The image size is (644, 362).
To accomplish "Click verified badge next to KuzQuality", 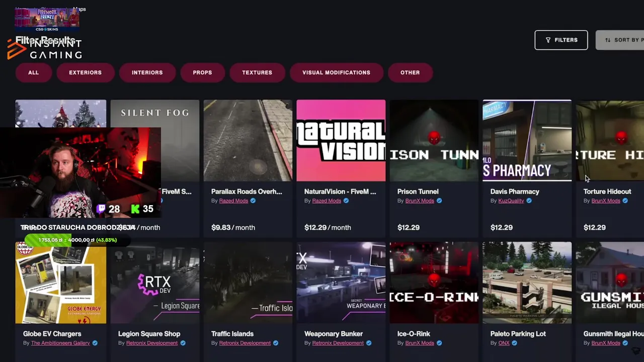I will click(x=529, y=201).
